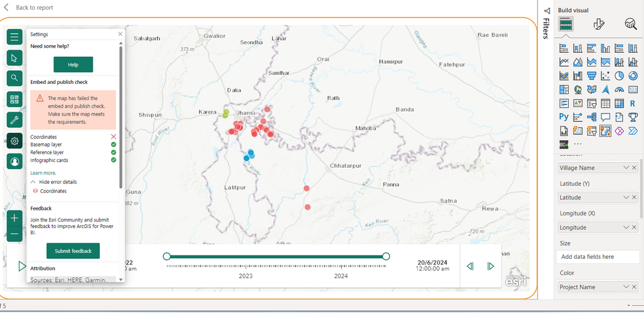Pick the globe map visual
Image resolution: width=644 pixels, height=313 pixels.
pyautogui.click(x=578, y=89)
